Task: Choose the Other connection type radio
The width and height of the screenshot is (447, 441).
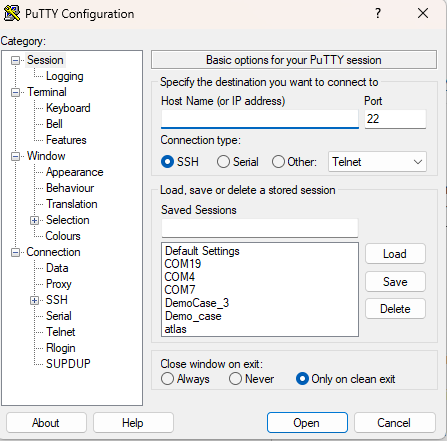Action: [x=278, y=162]
